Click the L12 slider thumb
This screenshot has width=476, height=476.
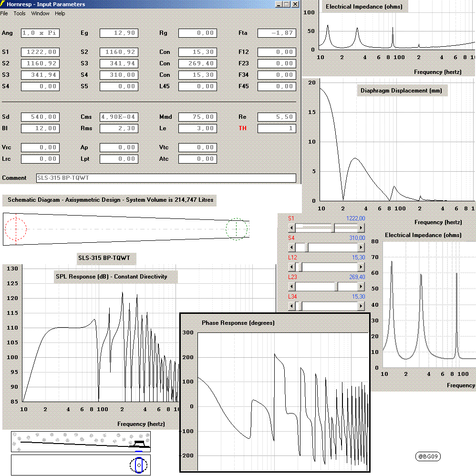point(300,267)
